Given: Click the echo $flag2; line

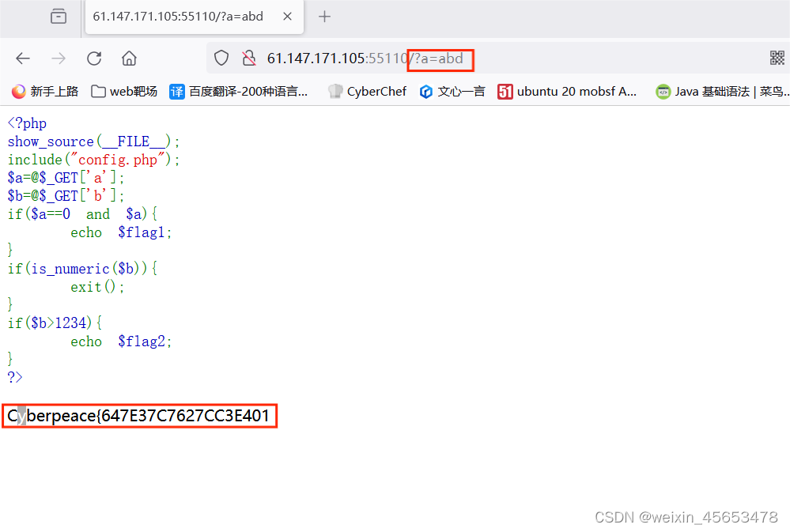Looking at the screenshot, I should point(121,341).
